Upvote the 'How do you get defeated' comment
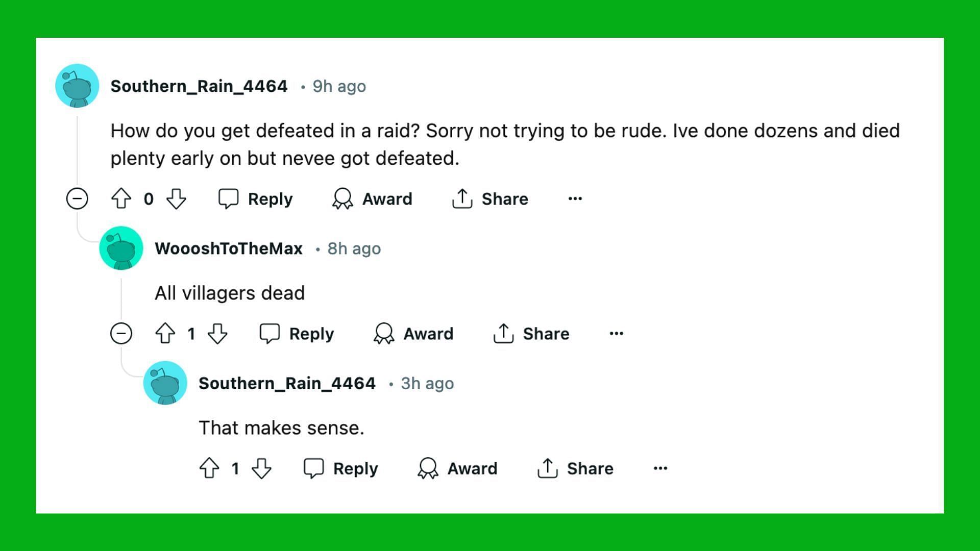Image resolution: width=980 pixels, height=551 pixels. [x=121, y=198]
